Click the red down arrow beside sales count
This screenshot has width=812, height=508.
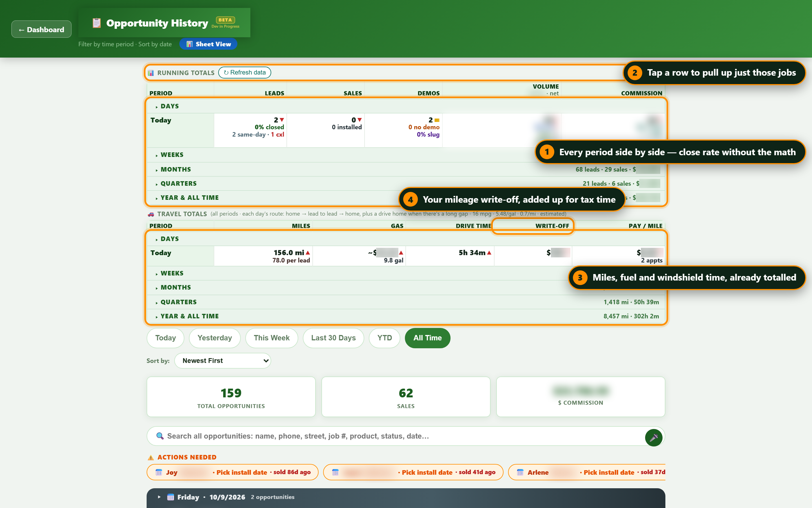pyautogui.click(x=360, y=120)
